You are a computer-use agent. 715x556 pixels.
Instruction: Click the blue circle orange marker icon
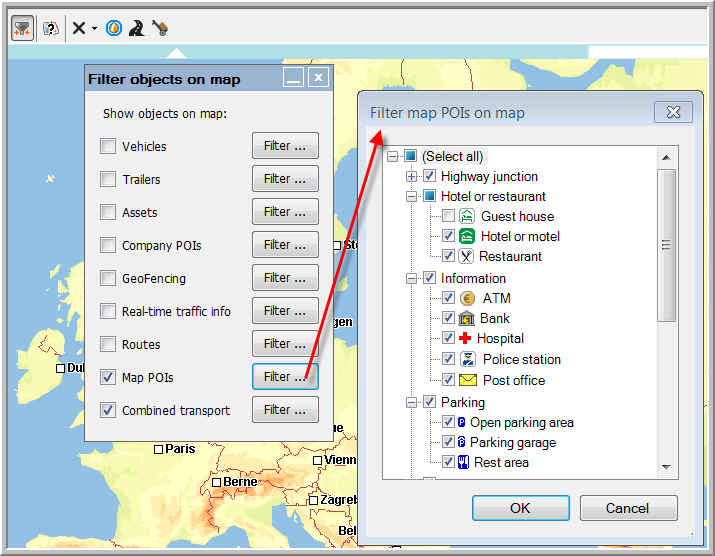point(114,28)
